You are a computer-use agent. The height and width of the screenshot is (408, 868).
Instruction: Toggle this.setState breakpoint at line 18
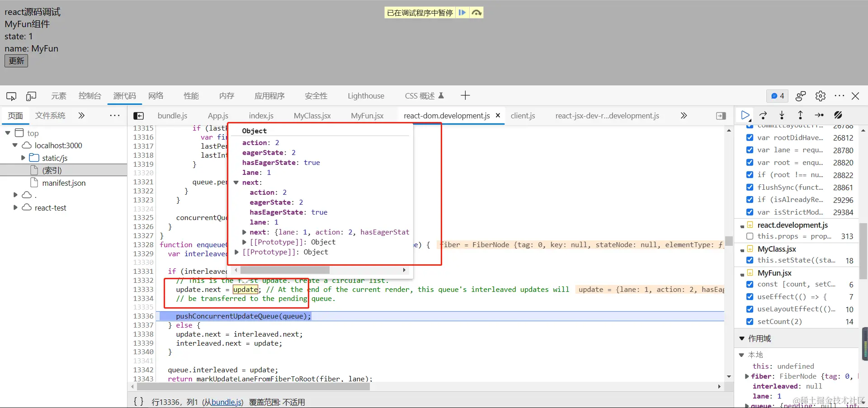tap(750, 260)
